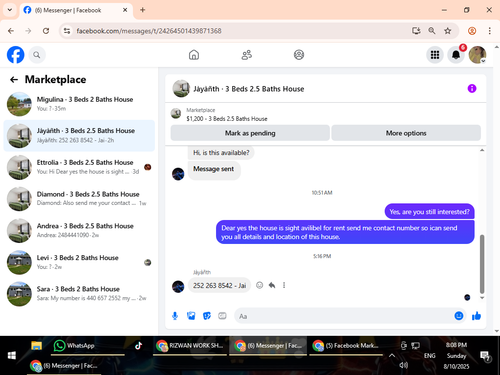Open the Andrea 3 Beds 2.5 Baths chat

[x=79, y=231]
